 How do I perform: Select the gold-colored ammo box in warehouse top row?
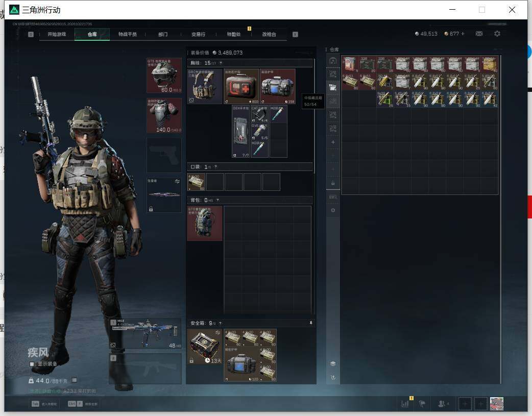[x=490, y=64]
